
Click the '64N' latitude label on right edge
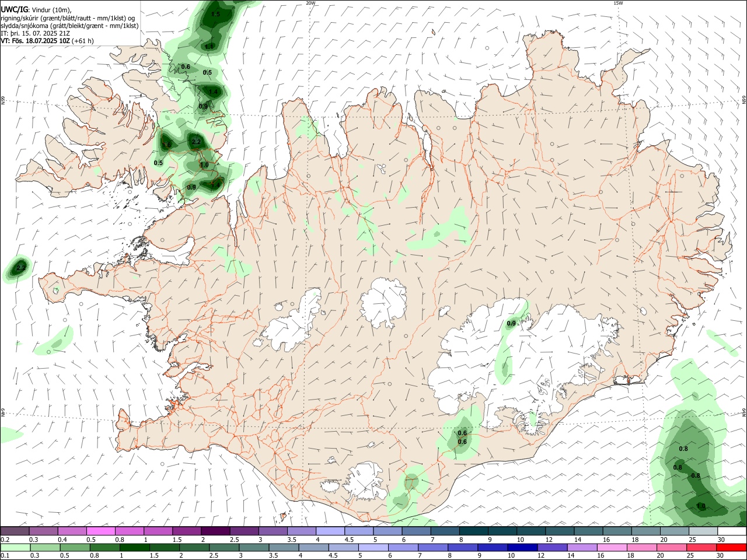744,412
